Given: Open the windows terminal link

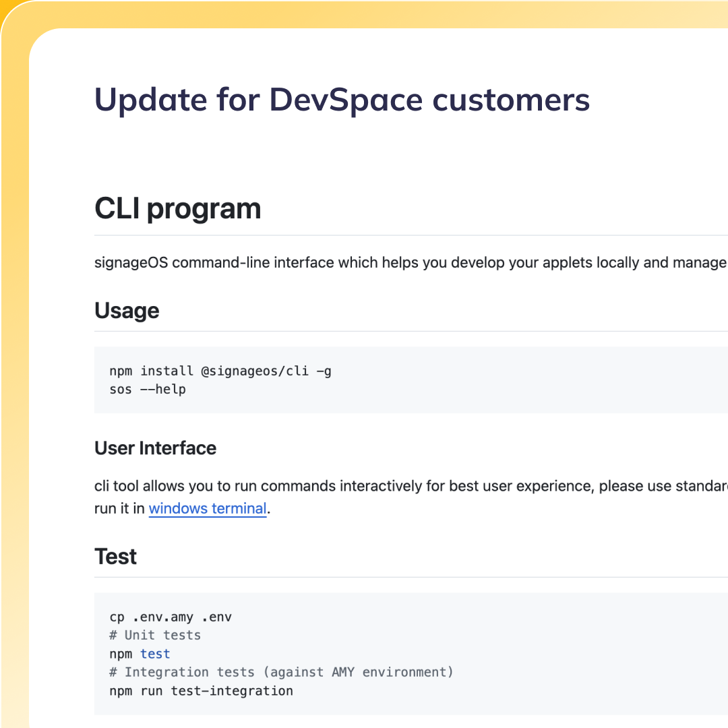Looking at the screenshot, I should click(x=208, y=508).
